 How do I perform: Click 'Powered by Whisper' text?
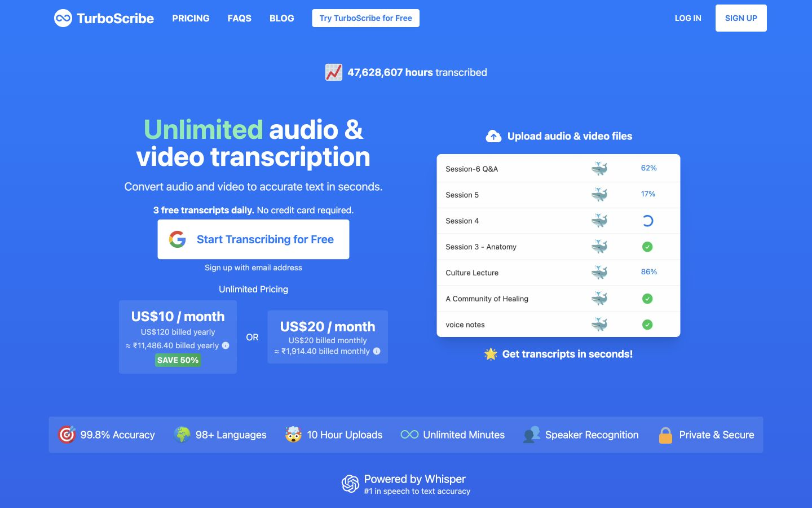click(x=414, y=479)
